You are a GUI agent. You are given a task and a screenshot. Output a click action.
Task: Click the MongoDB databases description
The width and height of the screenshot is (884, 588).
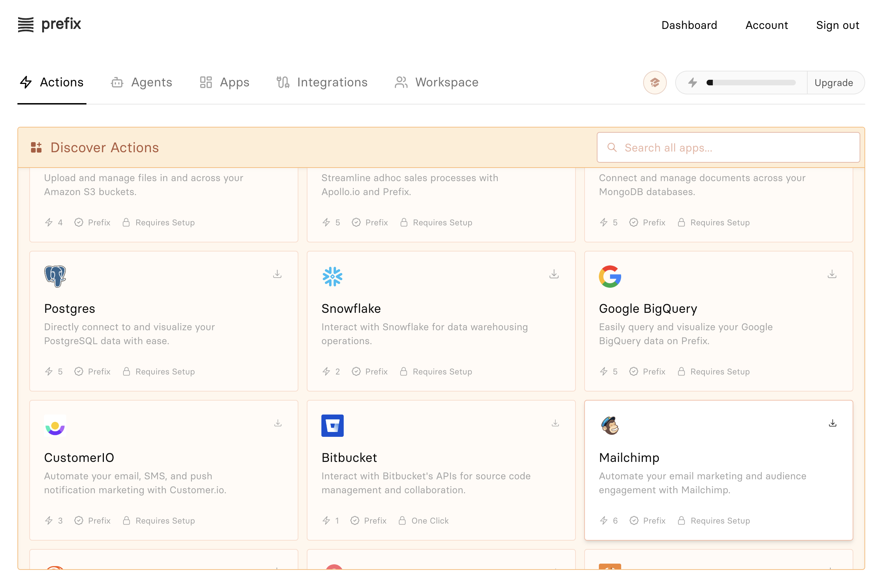click(702, 185)
